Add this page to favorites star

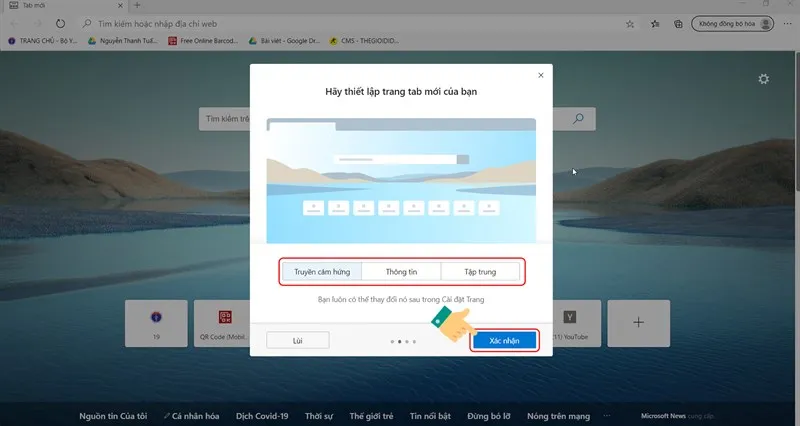coord(630,24)
